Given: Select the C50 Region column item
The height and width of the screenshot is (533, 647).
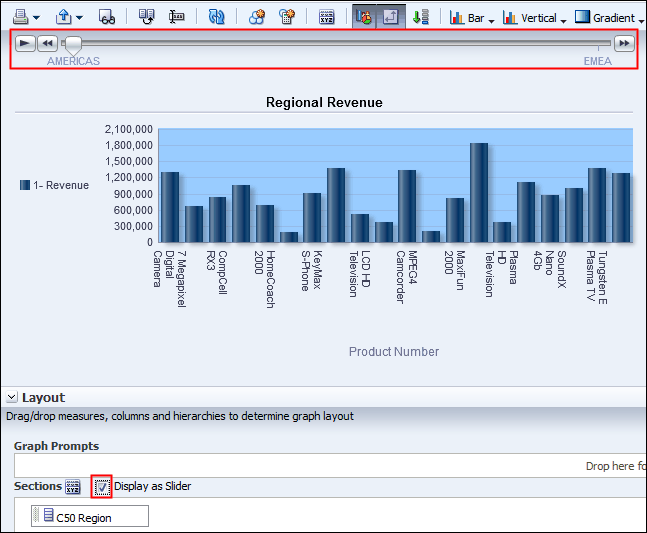Looking at the screenshot, I should click(90, 516).
